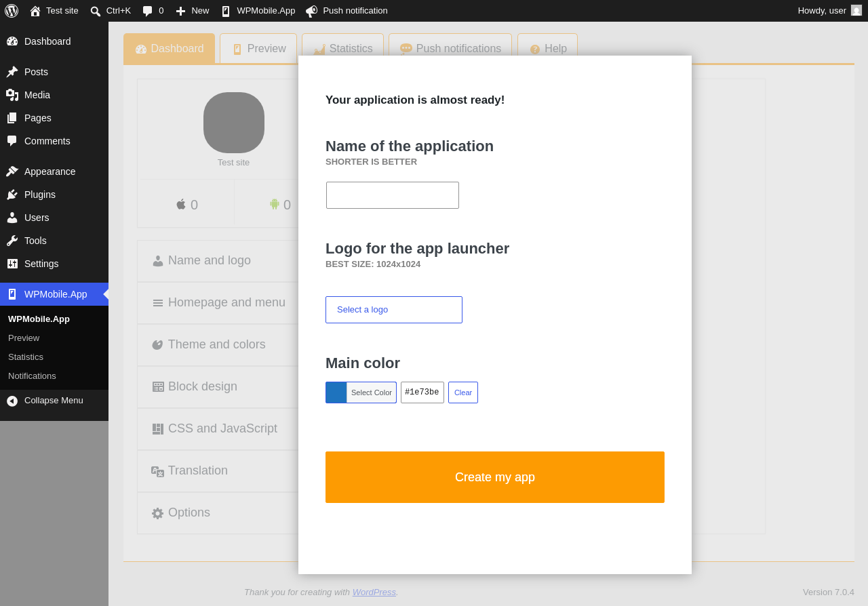Screen dimensions: 868x606
Task: Open the Plugins menu
Action: 54,195
